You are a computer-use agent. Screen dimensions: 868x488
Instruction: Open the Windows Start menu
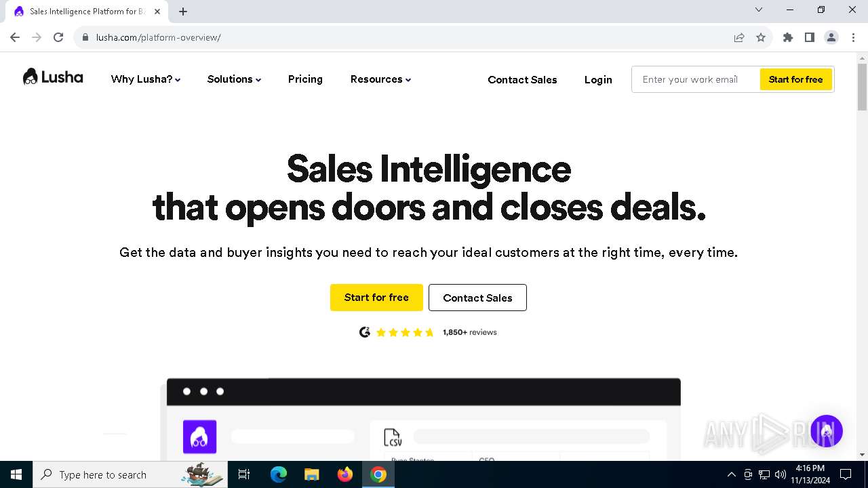[x=16, y=474]
